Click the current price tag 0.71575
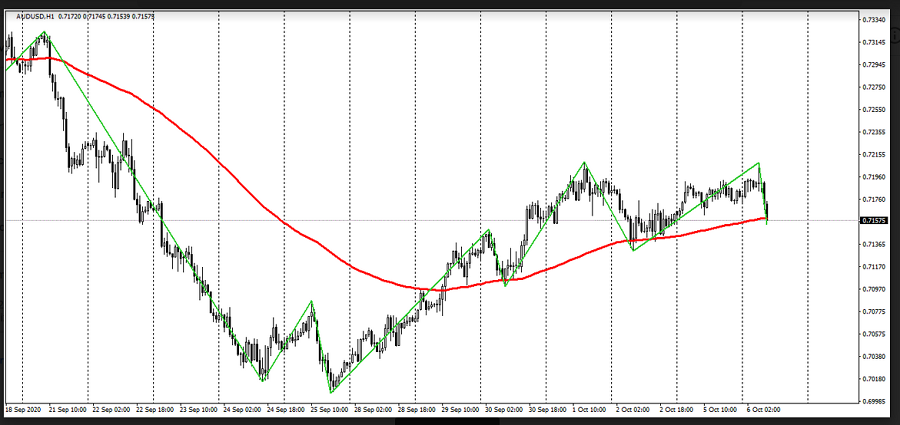900x425 pixels. click(873, 220)
